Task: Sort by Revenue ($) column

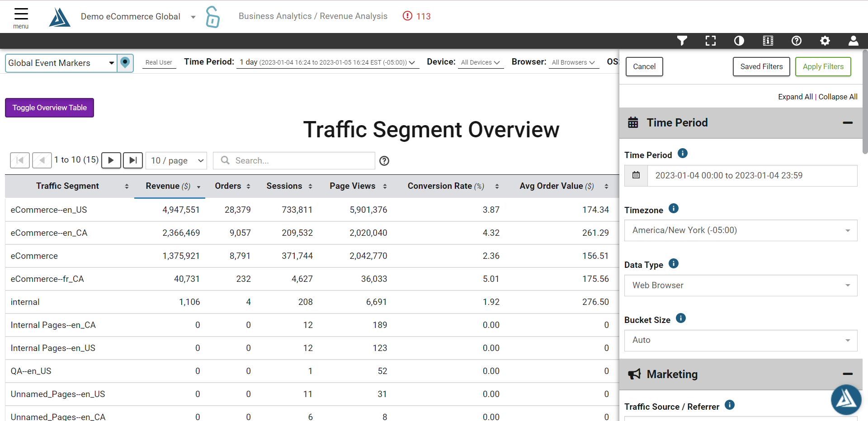Action: (x=170, y=186)
